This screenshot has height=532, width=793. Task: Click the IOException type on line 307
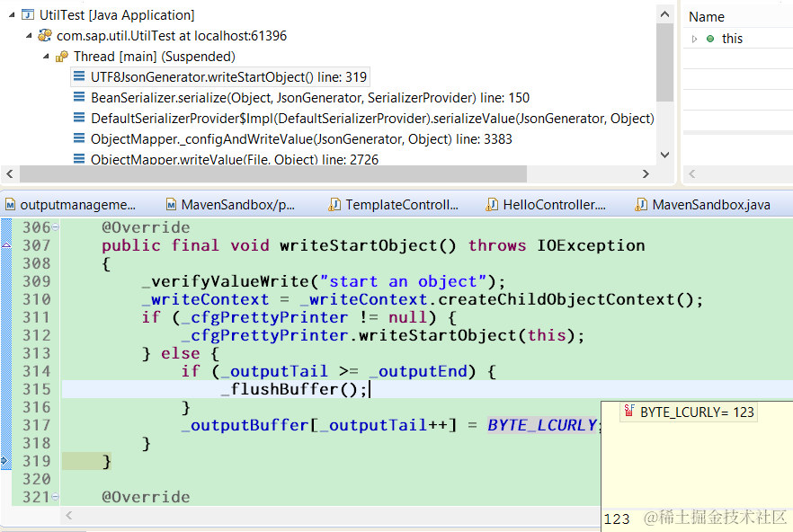591,245
